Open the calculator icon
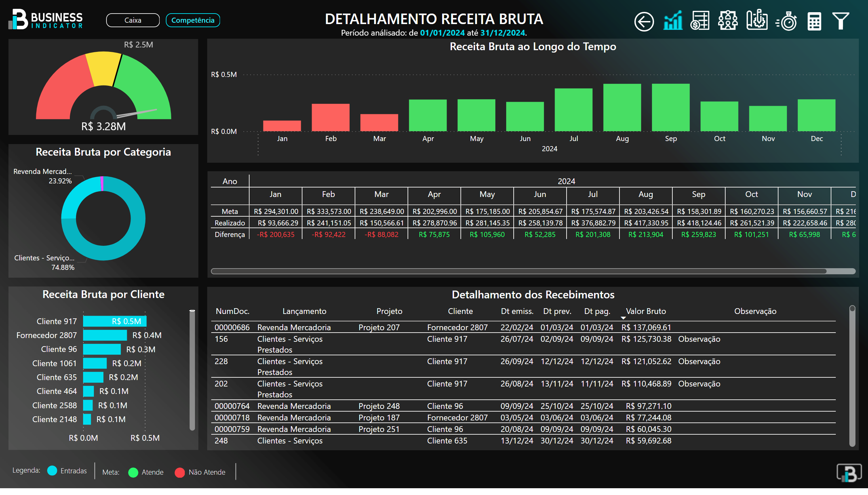868x495 pixels. 814,22
